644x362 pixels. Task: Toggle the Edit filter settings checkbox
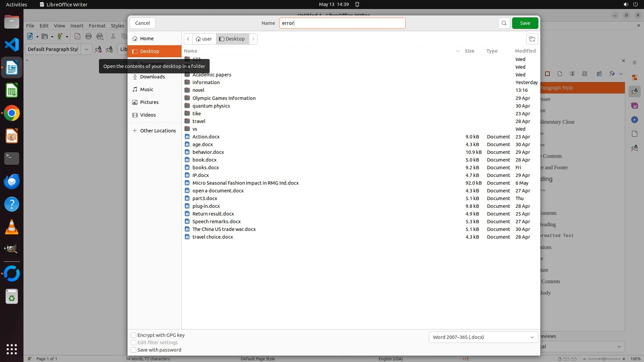(x=133, y=343)
